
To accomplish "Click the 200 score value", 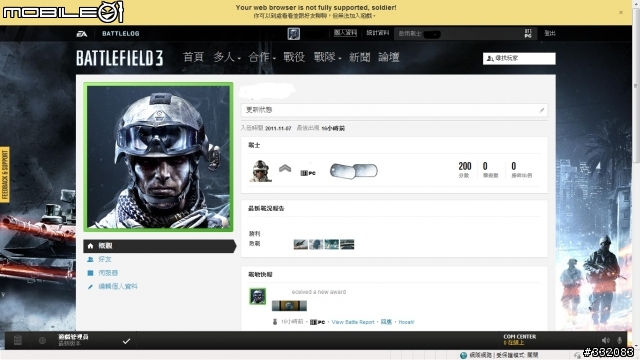I will point(464,166).
